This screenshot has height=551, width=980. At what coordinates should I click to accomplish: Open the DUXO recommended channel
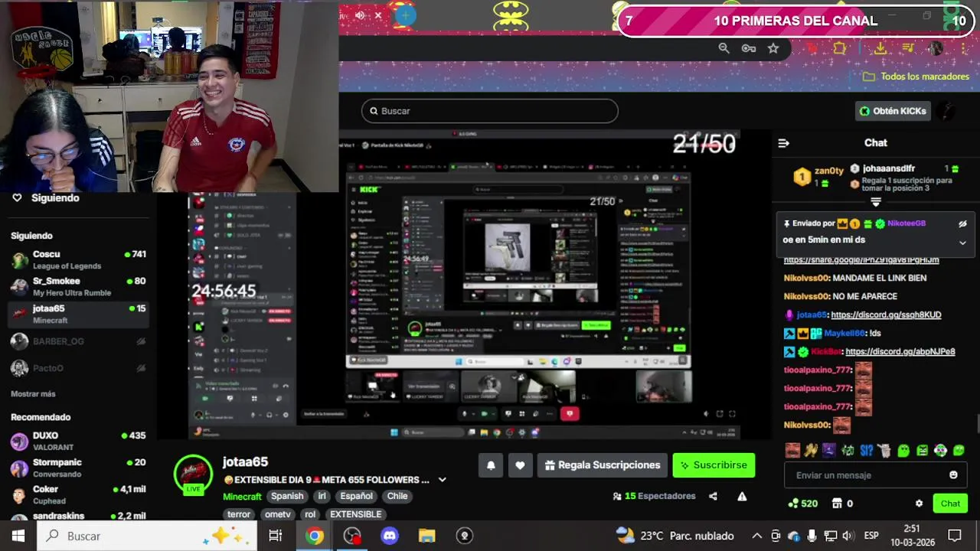(x=78, y=441)
